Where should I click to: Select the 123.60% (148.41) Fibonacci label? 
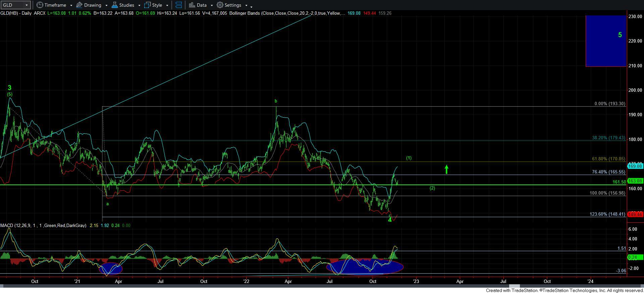coord(607,214)
